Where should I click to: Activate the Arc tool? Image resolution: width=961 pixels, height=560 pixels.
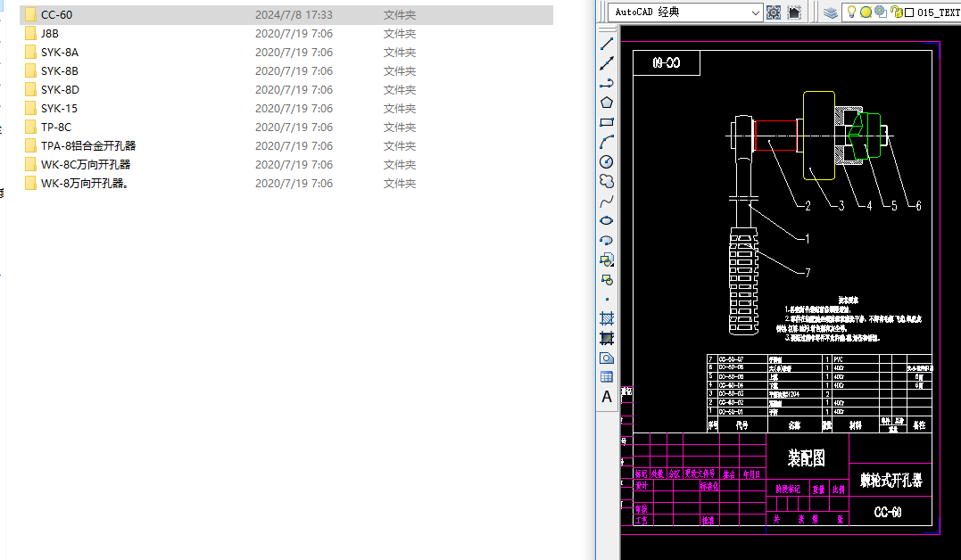[x=607, y=142]
